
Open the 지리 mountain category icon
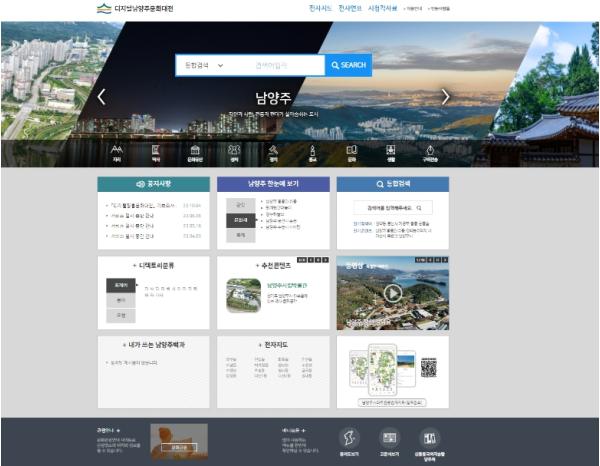click(116, 153)
